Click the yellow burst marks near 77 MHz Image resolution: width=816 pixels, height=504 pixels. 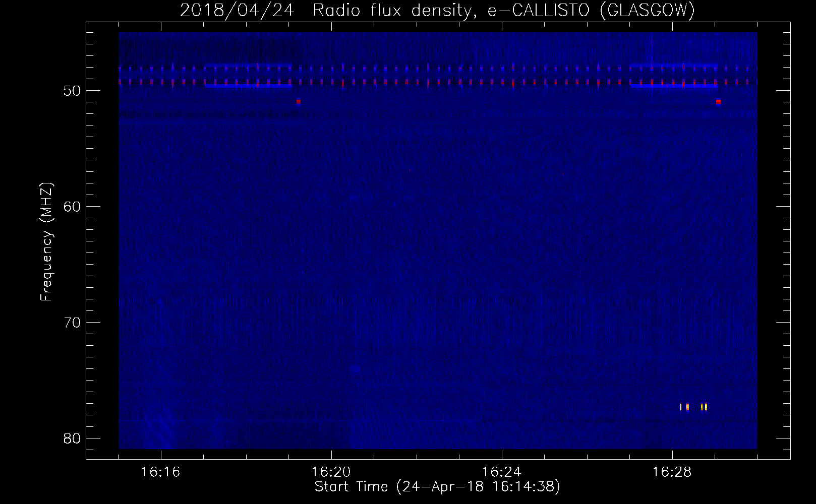(x=694, y=407)
